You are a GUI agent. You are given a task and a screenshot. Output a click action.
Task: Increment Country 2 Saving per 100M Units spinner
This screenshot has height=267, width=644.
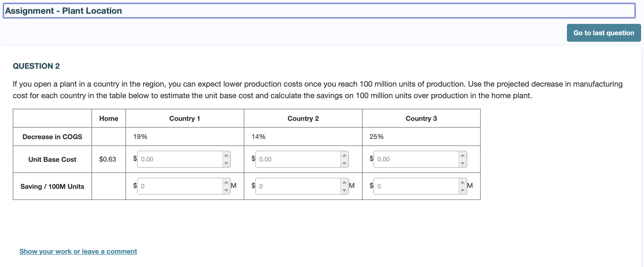[344, 182]
